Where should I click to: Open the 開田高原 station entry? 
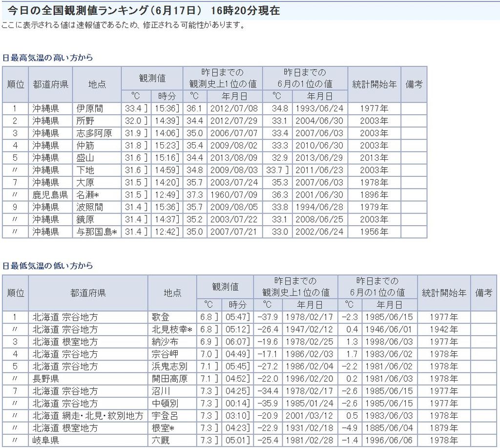[x=169, y=379]
